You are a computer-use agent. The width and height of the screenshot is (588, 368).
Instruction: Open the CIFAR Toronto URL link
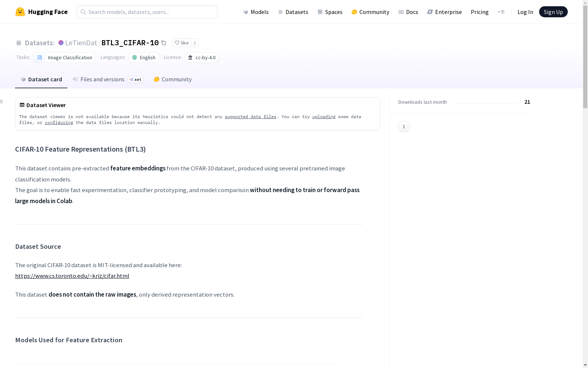(72, 276)
